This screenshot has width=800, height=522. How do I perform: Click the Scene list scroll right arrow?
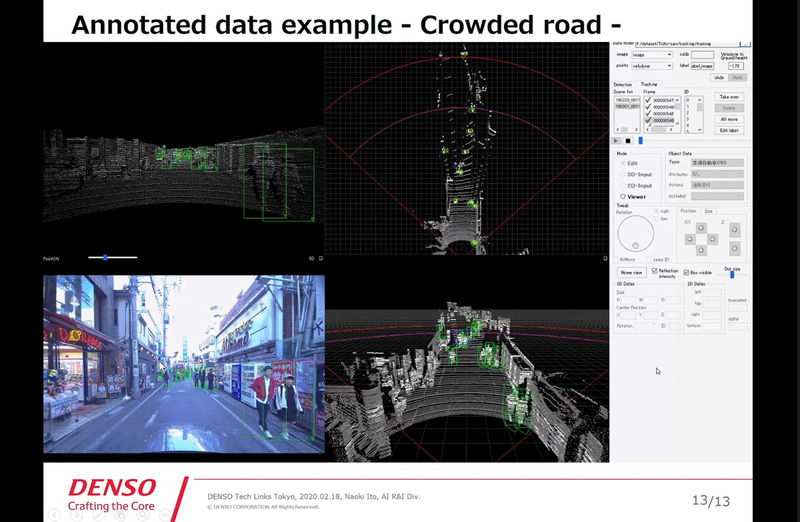tap(636, 130)
